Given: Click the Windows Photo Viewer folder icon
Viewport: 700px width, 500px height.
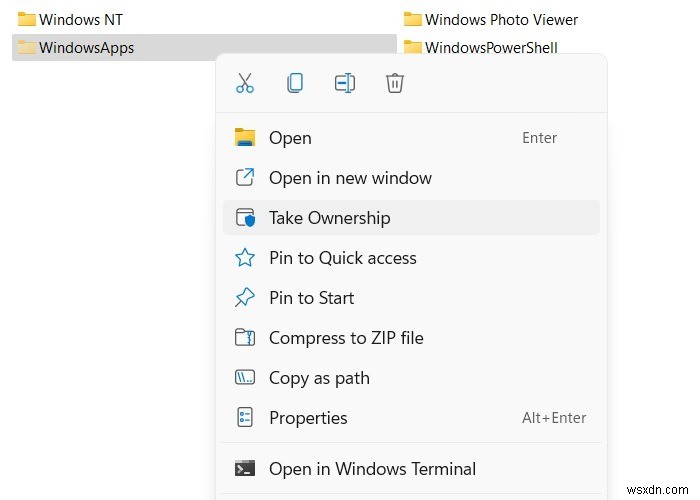Looking at the screenshot, I should (412, 19).
